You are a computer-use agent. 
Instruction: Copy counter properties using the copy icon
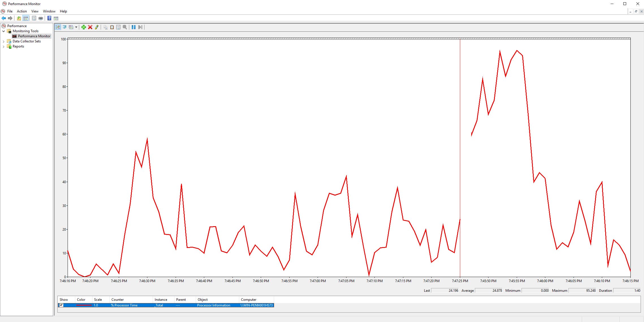105,27
